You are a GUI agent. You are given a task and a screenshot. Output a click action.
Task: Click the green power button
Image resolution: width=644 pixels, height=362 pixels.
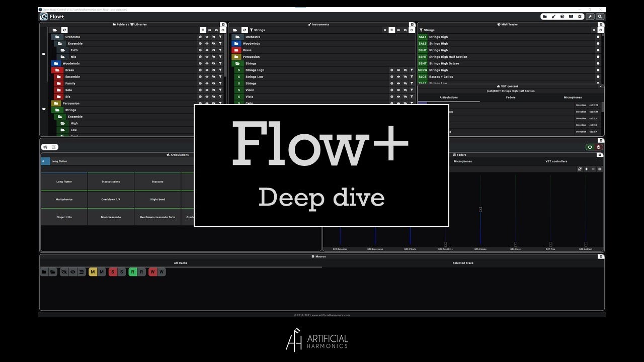pos(590,147)
